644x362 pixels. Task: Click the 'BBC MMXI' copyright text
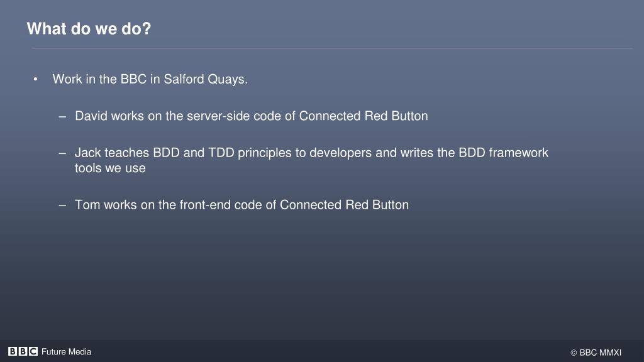click(x=600, y=353)
